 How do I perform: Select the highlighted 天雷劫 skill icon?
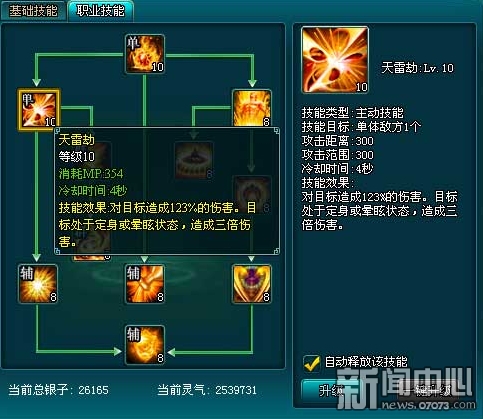click(x=39, y=109)
